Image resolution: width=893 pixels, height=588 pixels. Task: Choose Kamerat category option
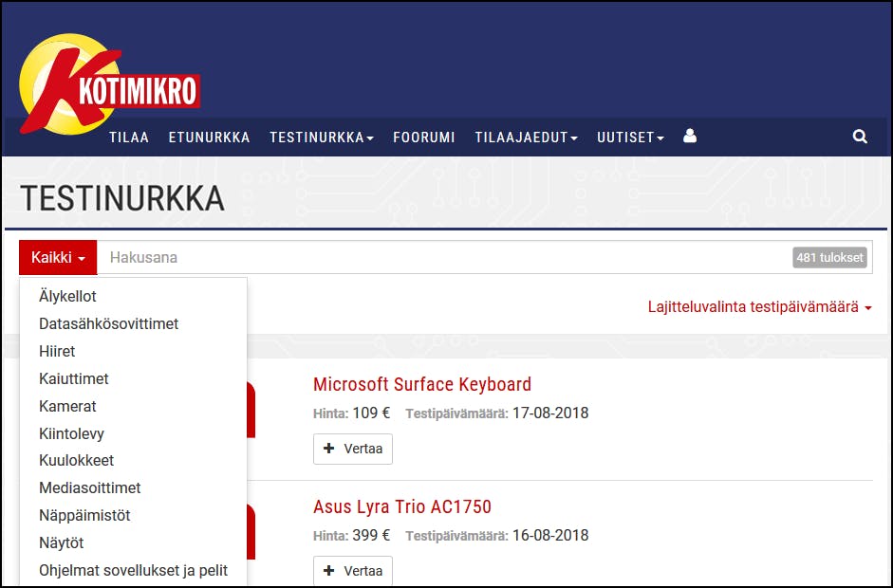[x=67, y=406]
